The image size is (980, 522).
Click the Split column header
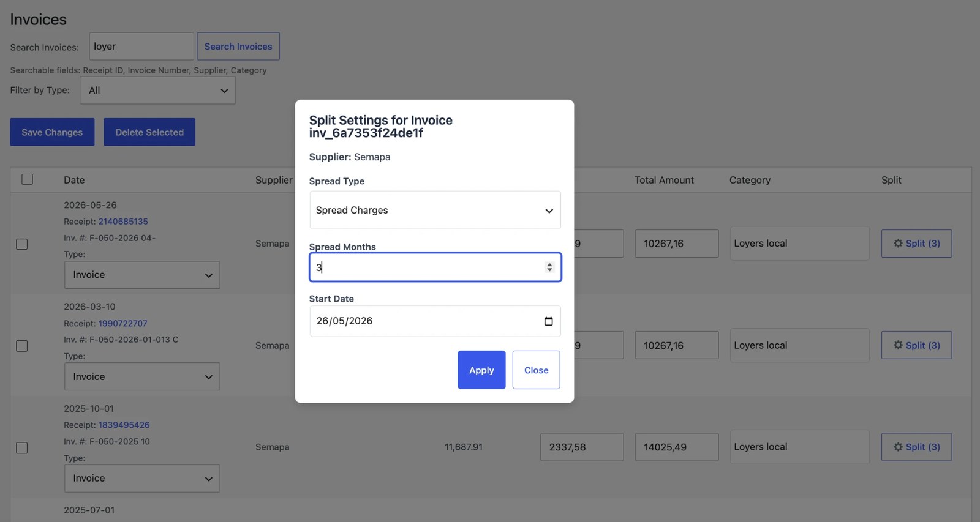(x=891, y=180)
